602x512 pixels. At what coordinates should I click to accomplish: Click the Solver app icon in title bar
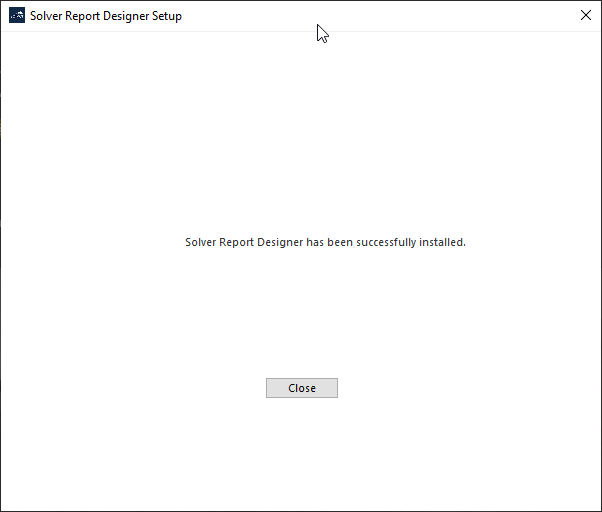pos(16,16)
